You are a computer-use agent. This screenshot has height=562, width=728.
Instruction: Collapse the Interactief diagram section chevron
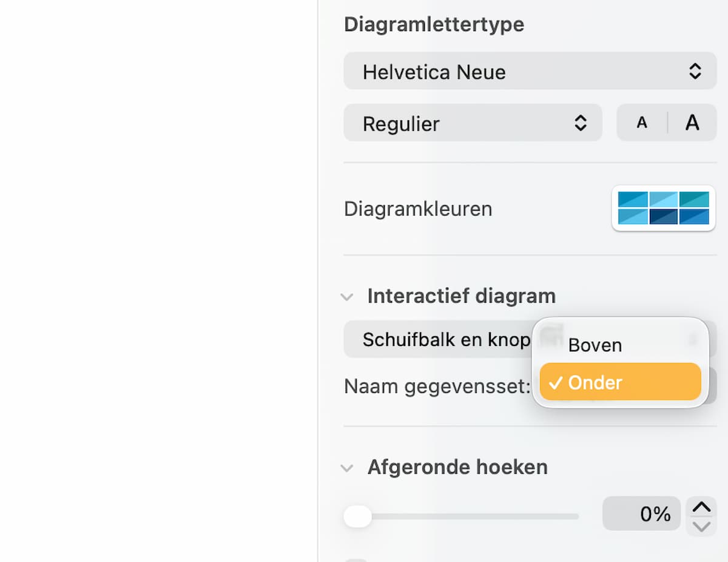click(347, 297)
